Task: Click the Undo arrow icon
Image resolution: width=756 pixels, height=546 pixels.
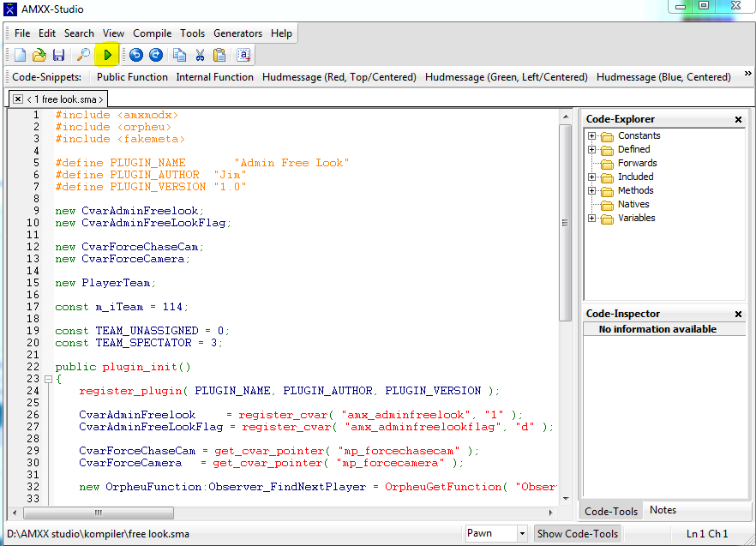Action: [135, 55]
